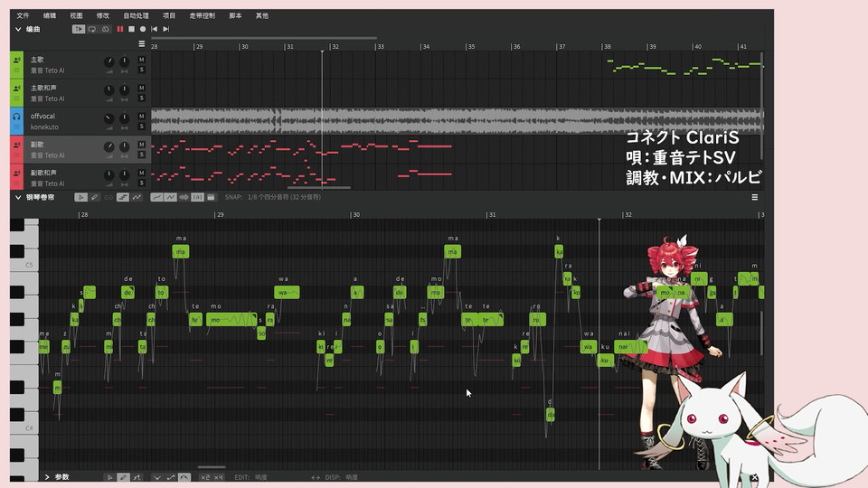Click the volume knob of the offvocal track
868x488 pixels.
(x=109, y=118)
